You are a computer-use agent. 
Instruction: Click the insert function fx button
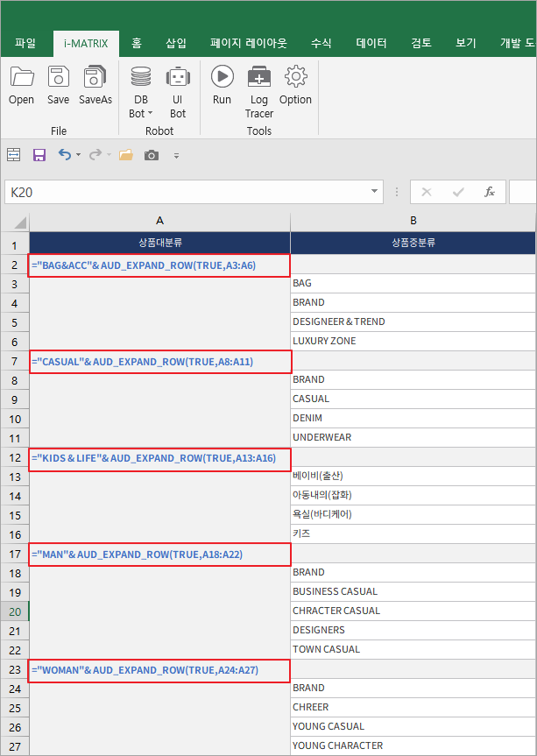tap(490, 192)
